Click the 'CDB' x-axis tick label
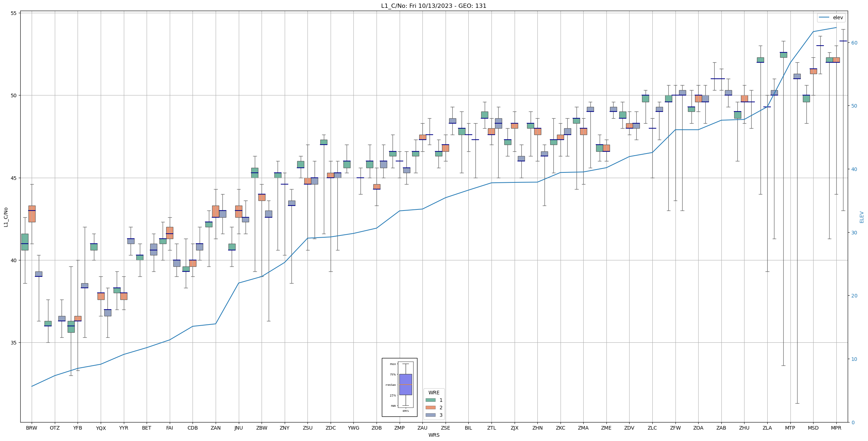The height and width of the screenshot is (441, 868). [x=193, y=428]
